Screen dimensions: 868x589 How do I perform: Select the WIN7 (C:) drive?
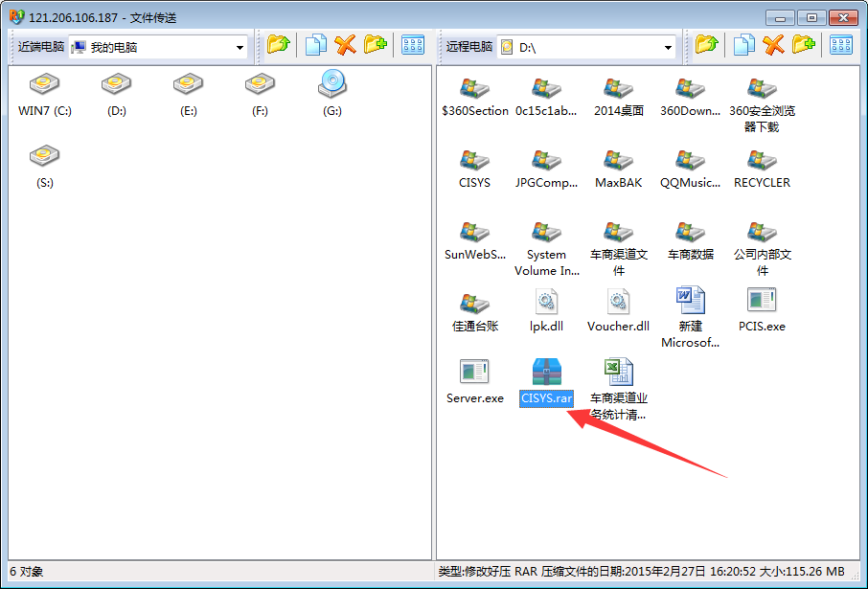pos(45,95)
